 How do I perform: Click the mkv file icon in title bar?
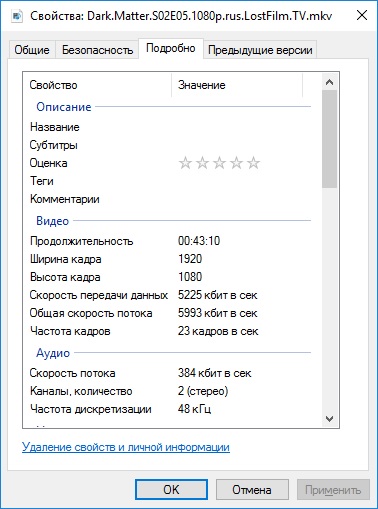[16, 16]
